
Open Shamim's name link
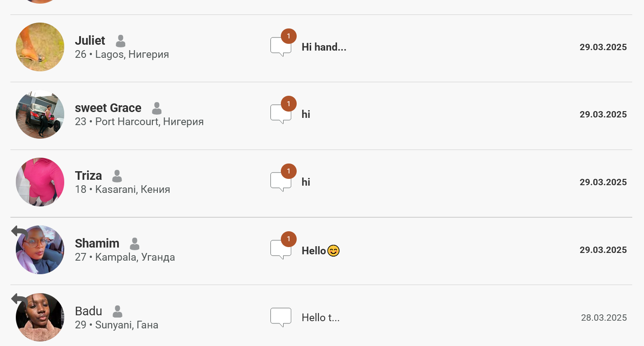coord(97,243)
